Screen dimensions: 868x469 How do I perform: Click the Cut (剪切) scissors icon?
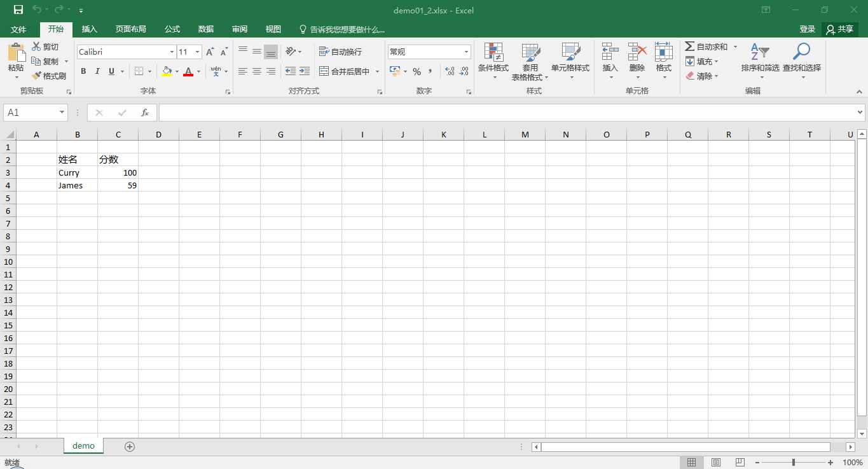[x=36, y=46]
